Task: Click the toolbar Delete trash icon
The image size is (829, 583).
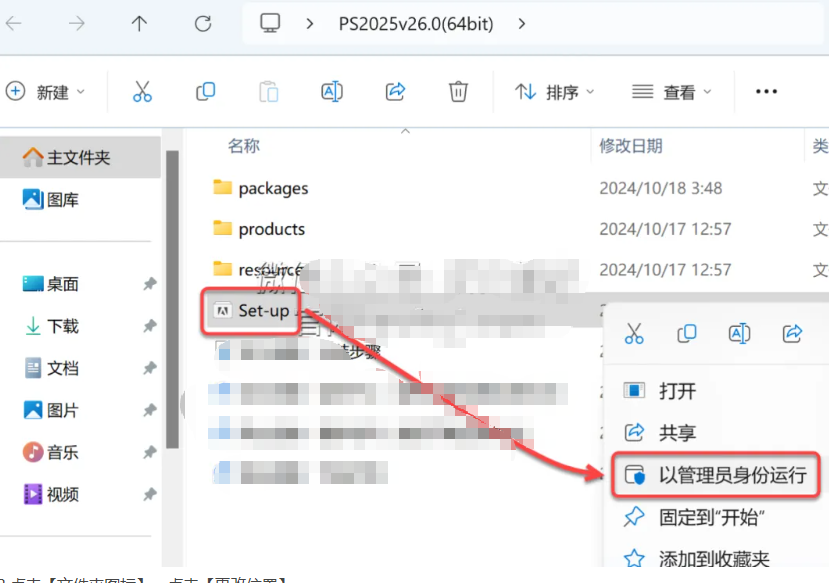Action: click(458, 91)
